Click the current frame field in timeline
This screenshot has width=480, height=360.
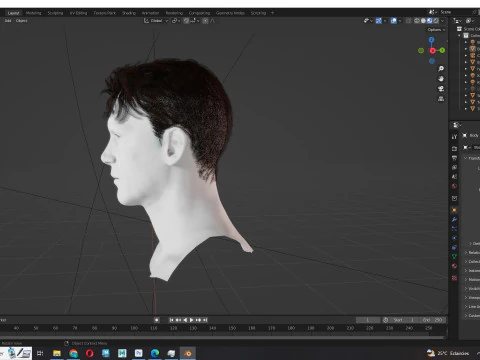368,320
